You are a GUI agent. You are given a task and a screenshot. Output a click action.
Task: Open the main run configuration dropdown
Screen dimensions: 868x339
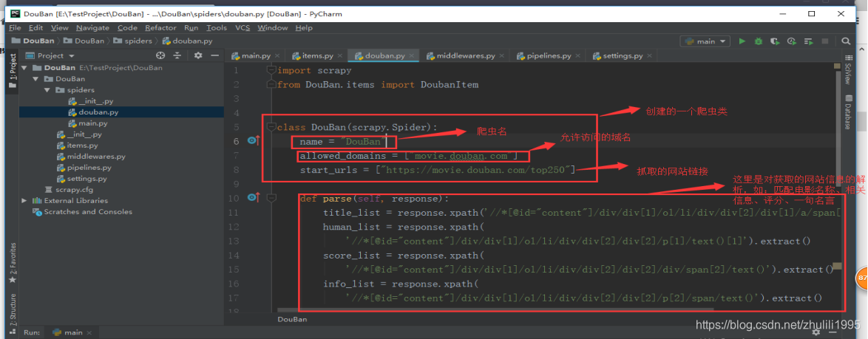[x=705, y=41]
